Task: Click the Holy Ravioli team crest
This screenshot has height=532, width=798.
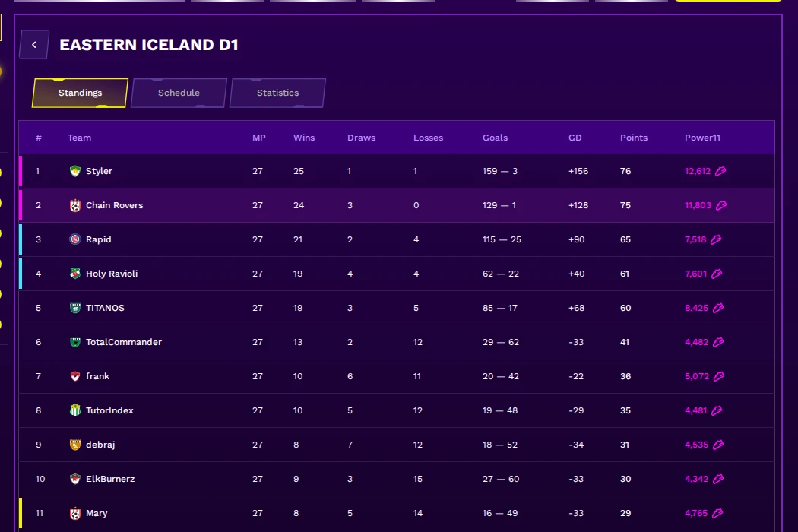Action: 74,274
